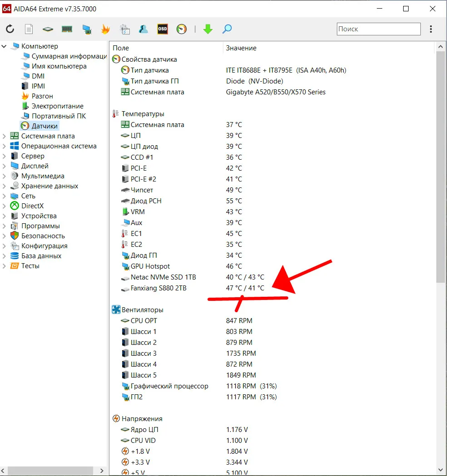This screenshot has height=476, width=449.
Task: Expand the Сервер tree node
Action: click(4, 157)
